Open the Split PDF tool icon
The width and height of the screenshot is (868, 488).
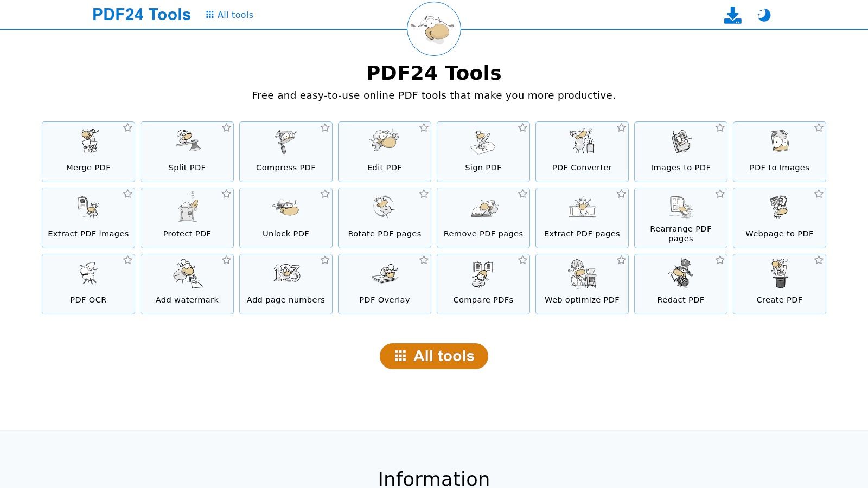(x=188, y=141)
